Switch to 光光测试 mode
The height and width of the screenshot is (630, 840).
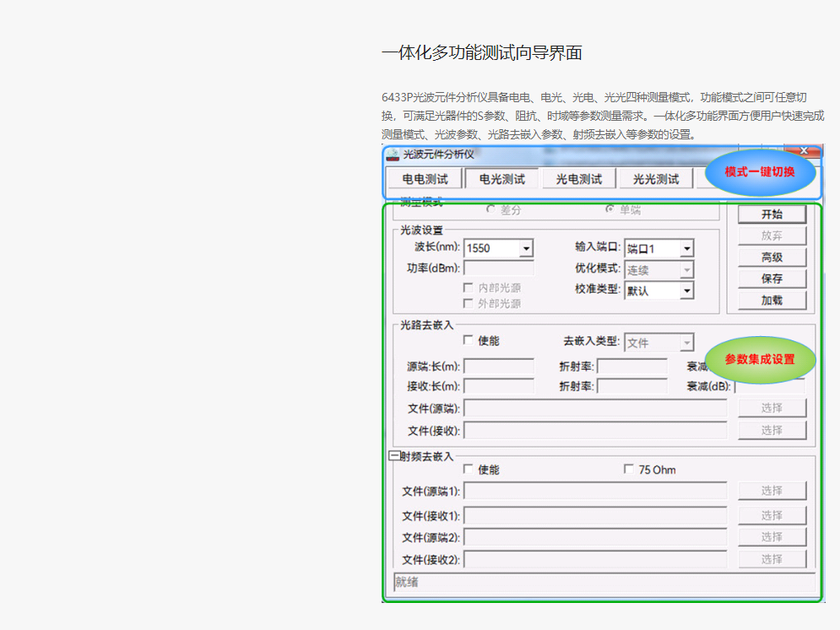tap(655, 179)
